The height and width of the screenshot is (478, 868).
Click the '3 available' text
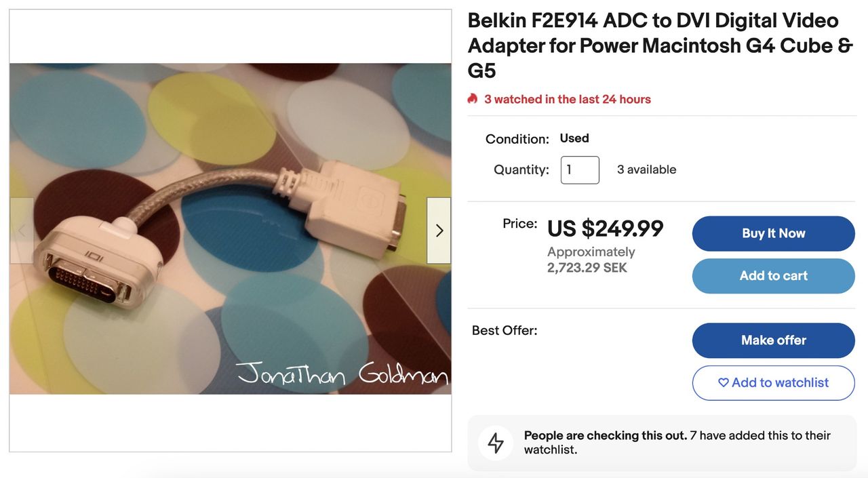pyautogui.click(x=646, y=170)
